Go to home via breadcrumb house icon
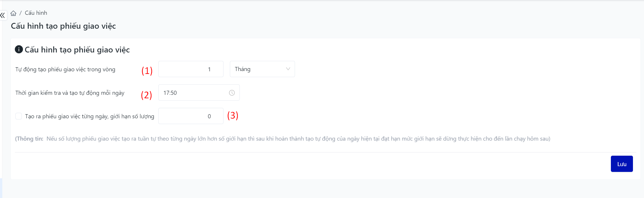This screenshot has height=198, width=644. [x=13, y=13]
